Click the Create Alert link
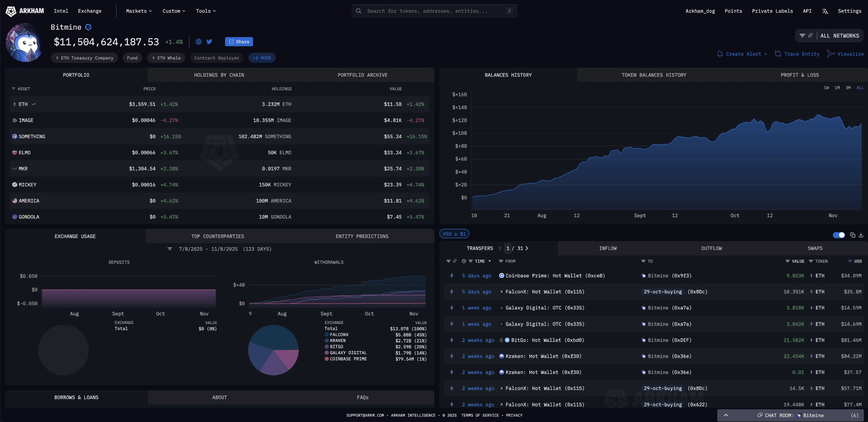The height and width of the screenshot is (422, 868). click(x=742, y=54)
